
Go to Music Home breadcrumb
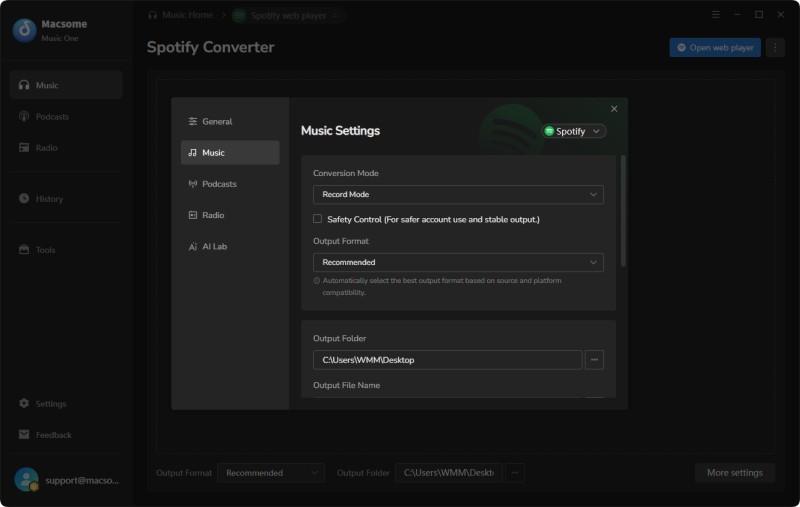coord(181,15)
